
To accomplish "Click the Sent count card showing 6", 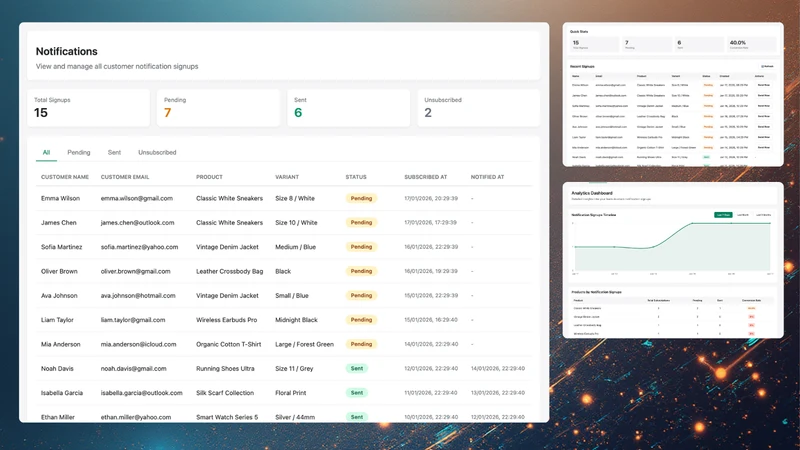I will tap(348, 108).
